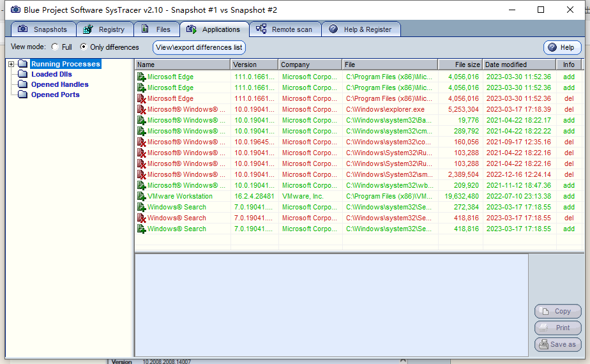Sort by the Name column header
Image resolution: width=590 pixels, height=364 pixels.
pos(183,64)
